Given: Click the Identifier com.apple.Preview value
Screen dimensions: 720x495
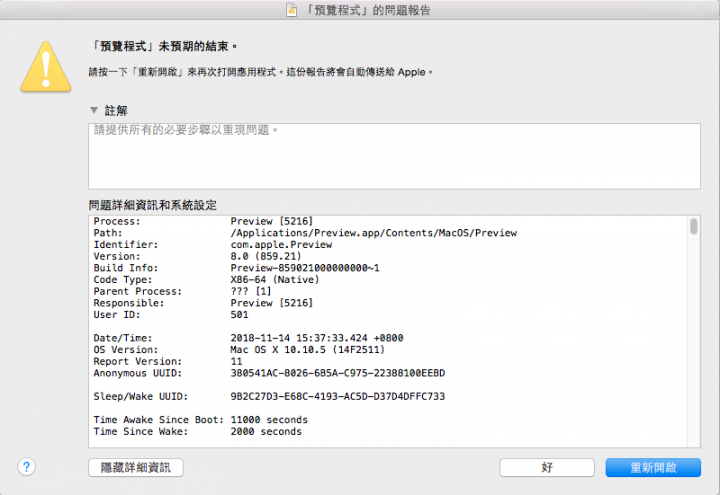Looking at the screenshot, I should [x=281, y=245].
